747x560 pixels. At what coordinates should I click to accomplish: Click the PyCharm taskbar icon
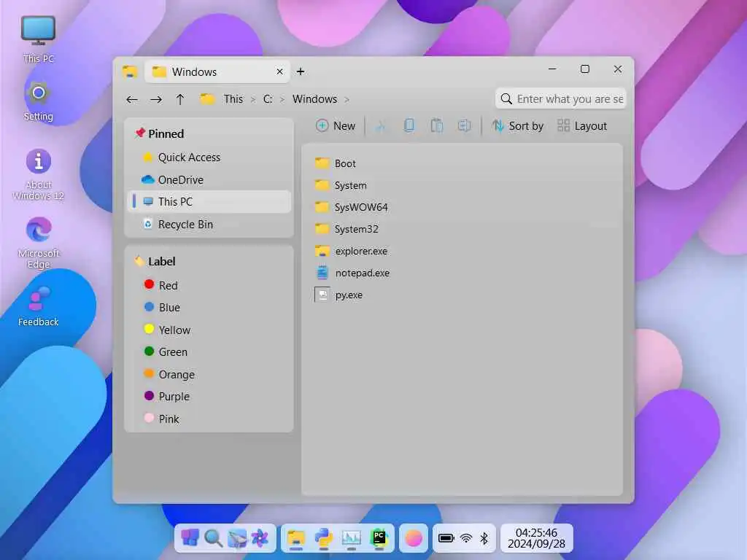pyautogui.click(x=379, y=539)
